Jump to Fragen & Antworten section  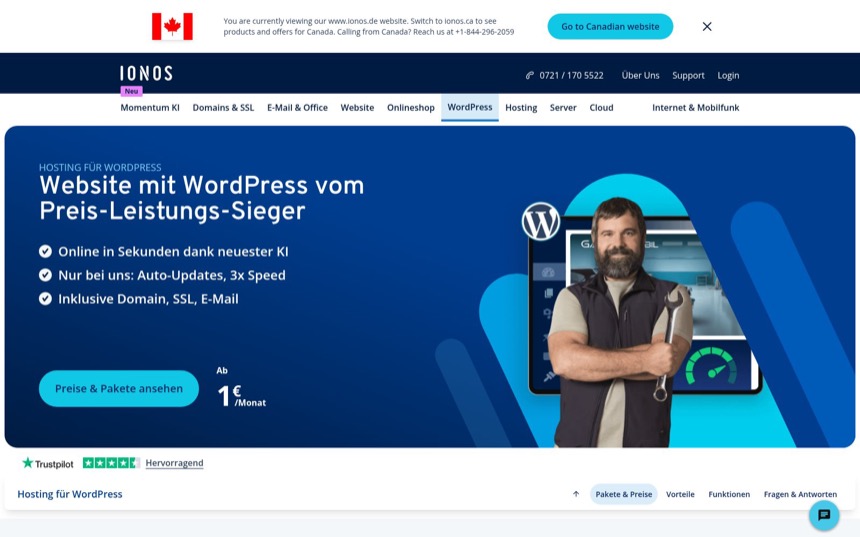(x=800, y=494)
